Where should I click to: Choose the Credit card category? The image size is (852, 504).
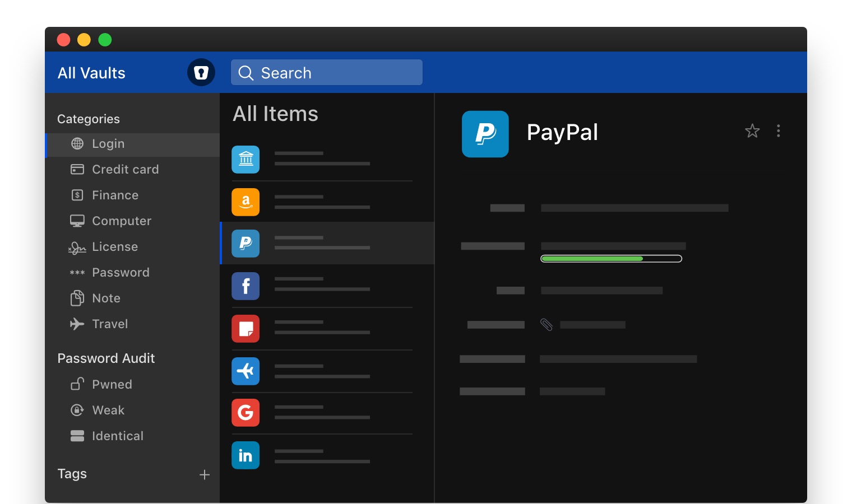(125, 169)
